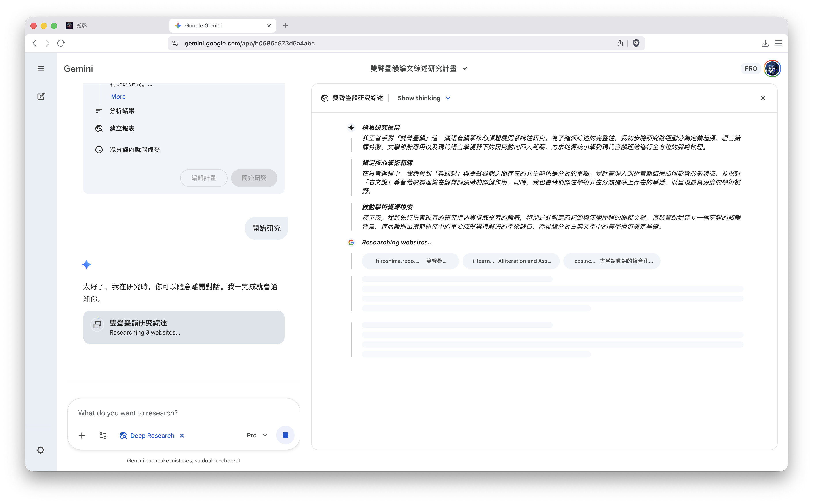813x504 pixels.
Task: Click the More link in research plan
Action: pyautogui.click(x=118, y=97)
